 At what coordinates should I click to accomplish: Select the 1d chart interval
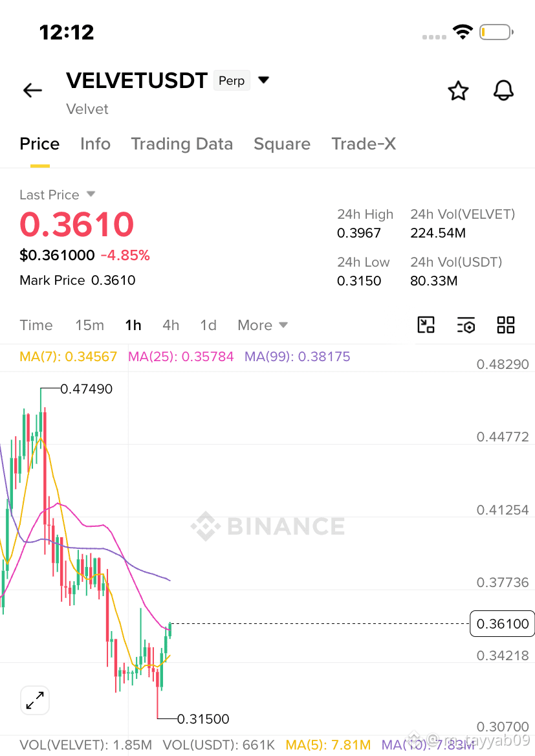point(208,325)
